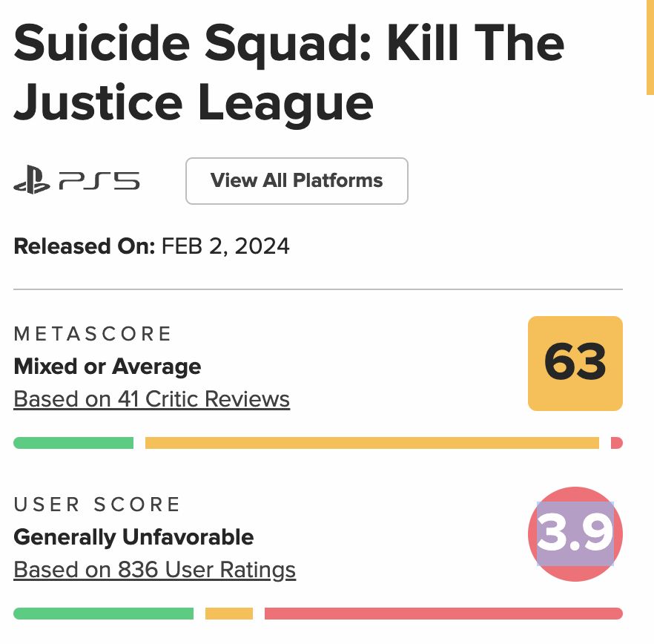Click the Mixed or Average rating text
654x644 pixels.
coord(108,367)
